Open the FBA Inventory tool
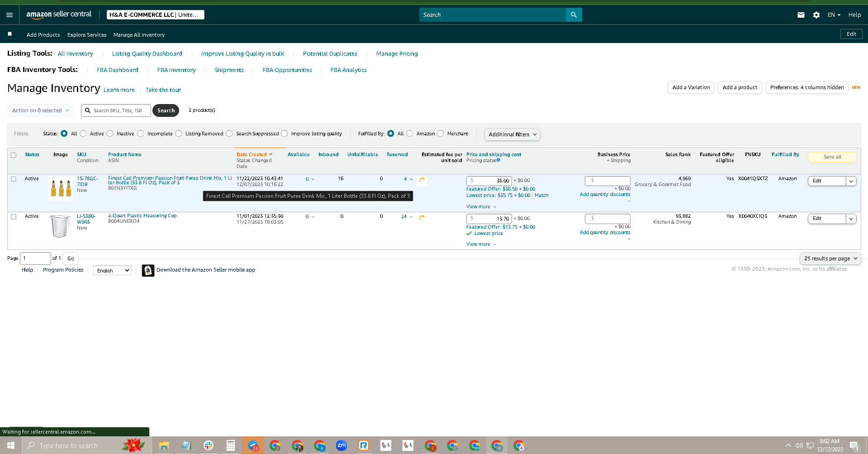This screenshot has height=454, width=868. 176,70
